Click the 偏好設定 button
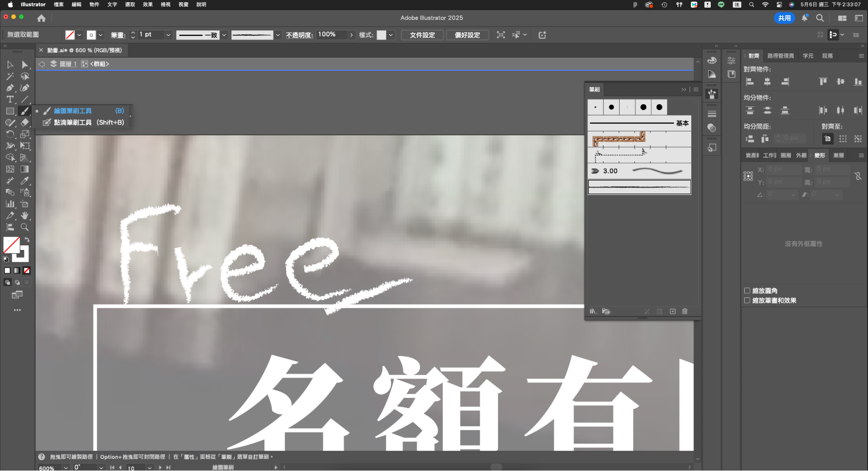The height and width of the screenshot is (471, 868). tap(467, 35)
